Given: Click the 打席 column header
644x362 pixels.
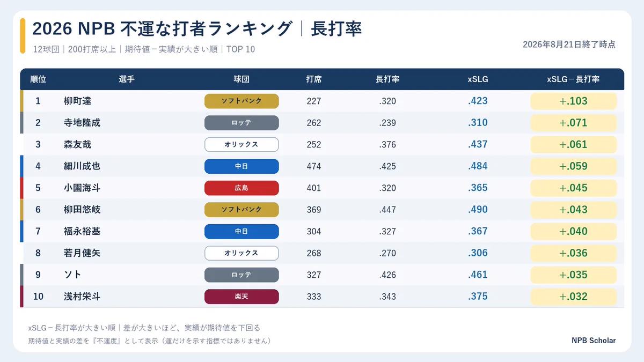Looking at the screenshot, I should click(314, 79).
